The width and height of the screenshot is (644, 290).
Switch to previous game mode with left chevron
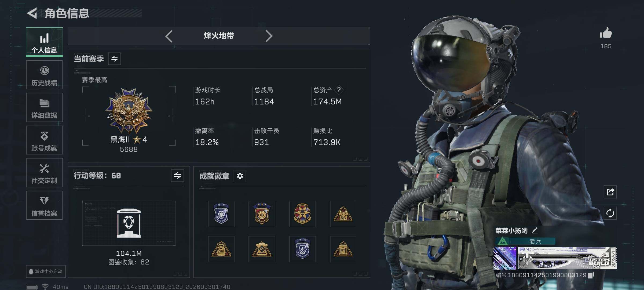pos(169,36)
